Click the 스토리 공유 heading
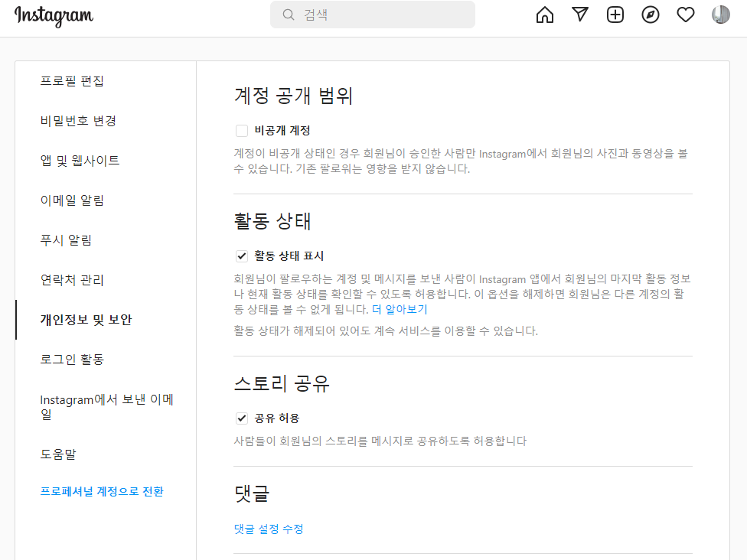 tap(282, 384)
